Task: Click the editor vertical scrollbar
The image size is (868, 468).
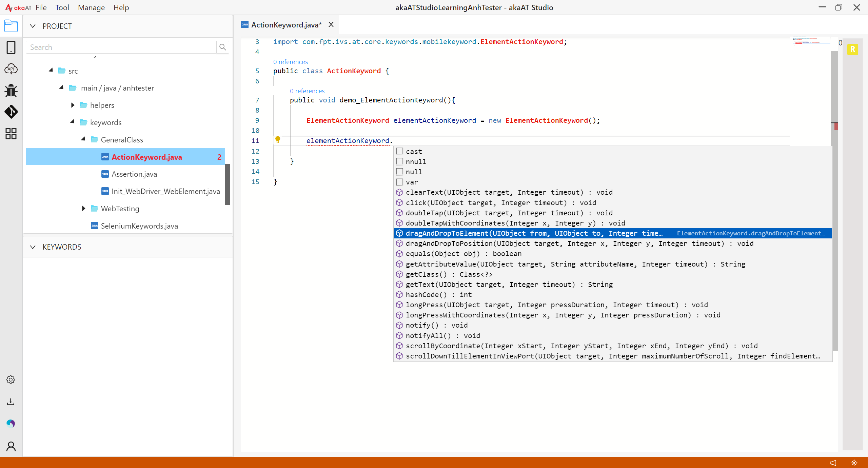Action: 834,200
